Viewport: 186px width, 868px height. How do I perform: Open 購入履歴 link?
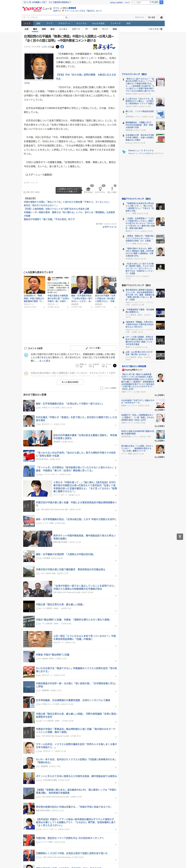tap(152, 18)
